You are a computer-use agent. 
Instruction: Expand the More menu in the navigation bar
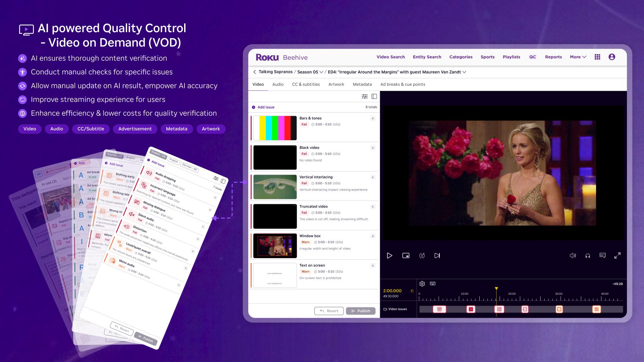point(577,57)
